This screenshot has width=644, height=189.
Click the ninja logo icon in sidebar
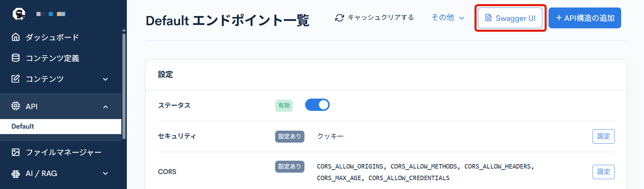tap(19, 14)
